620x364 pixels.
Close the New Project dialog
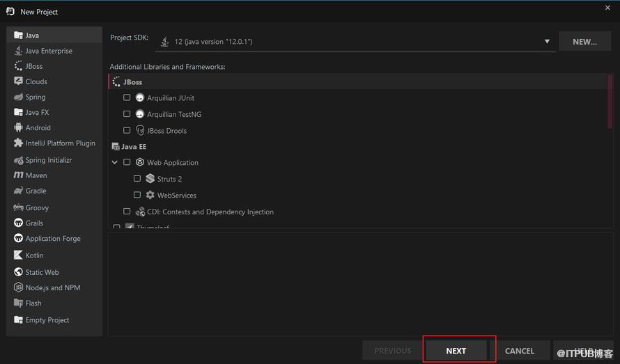tap(607, 8)
